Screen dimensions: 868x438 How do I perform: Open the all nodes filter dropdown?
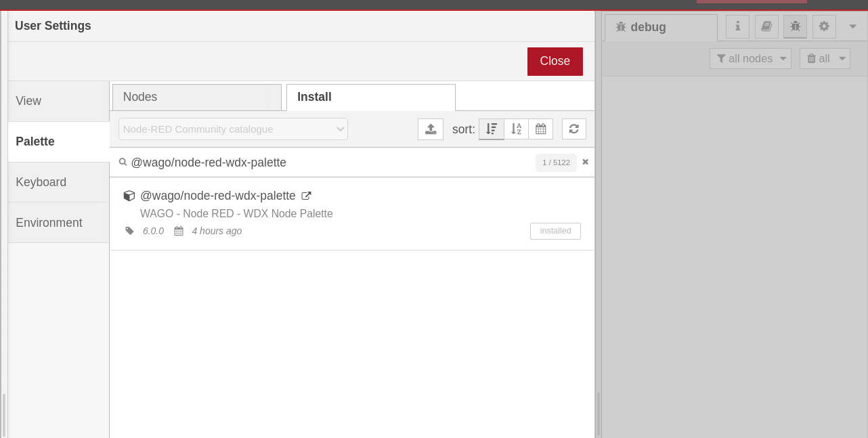tap(750, 58)
